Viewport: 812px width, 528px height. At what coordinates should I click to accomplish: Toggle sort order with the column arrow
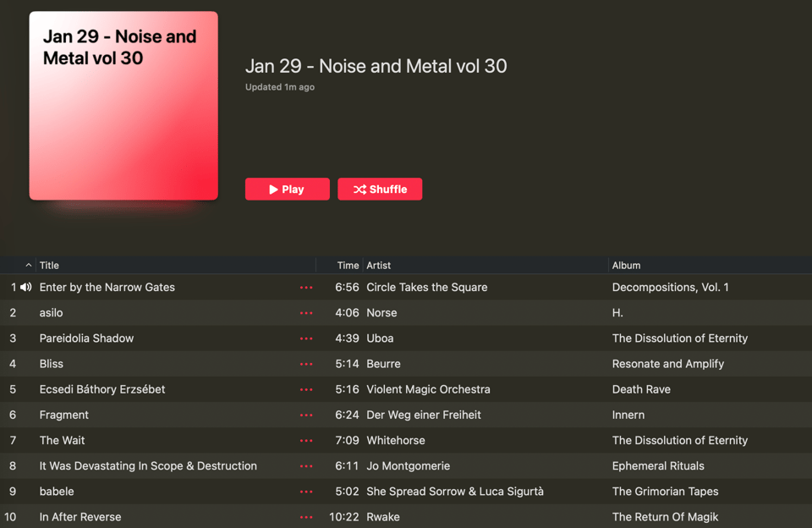coord(28,266)
